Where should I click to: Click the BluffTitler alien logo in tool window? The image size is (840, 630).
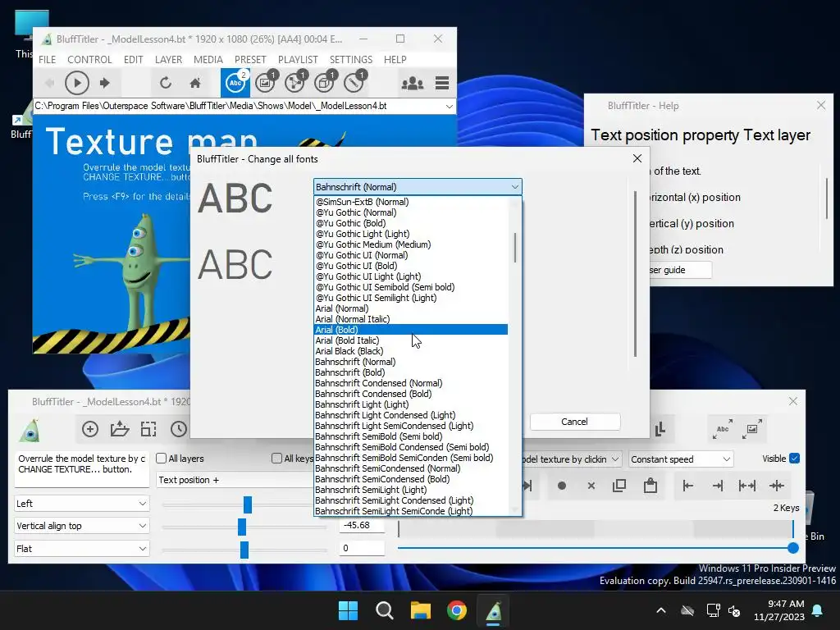tap(30, 430)
